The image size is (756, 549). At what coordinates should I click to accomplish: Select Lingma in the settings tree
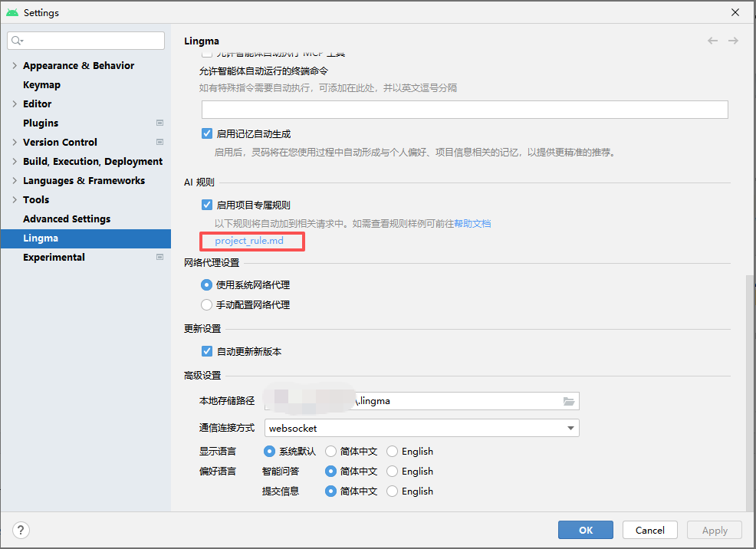(86, 238)
